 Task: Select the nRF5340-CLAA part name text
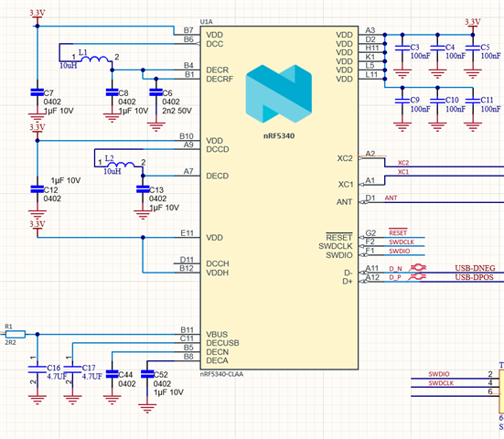pyautogui.click(x=221, y=374)
